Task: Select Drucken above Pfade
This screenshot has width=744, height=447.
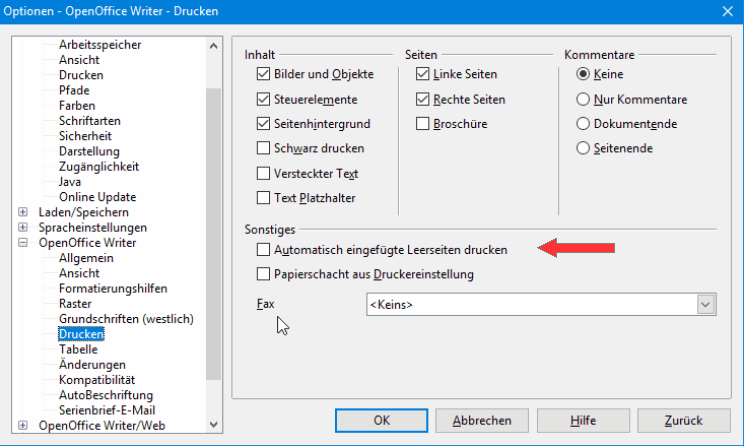Action: tap(81, 75)
